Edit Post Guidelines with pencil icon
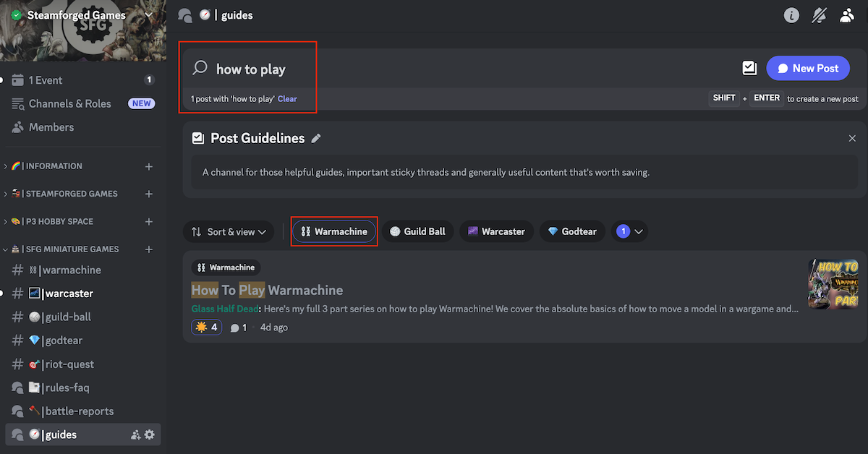 (316, 138)
